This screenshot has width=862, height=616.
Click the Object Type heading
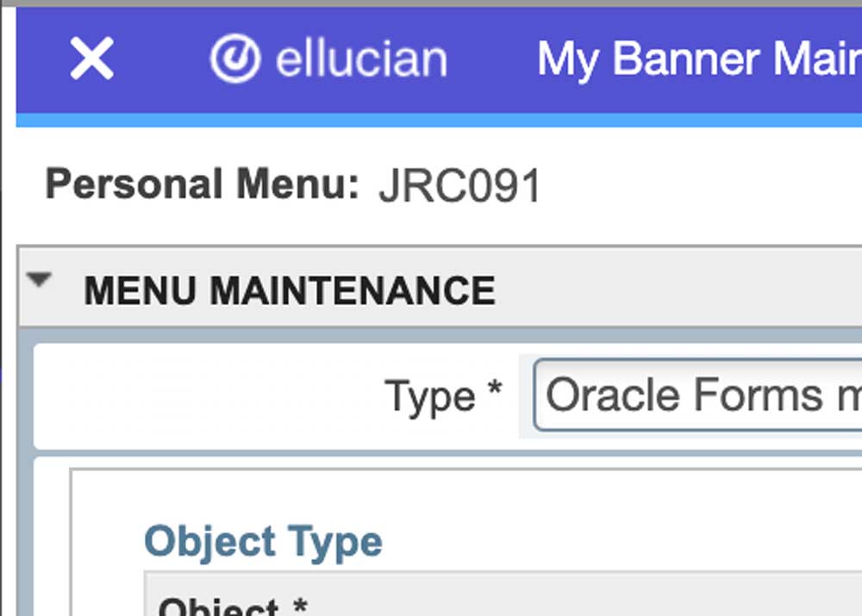pyautogui.click(x=263, y=541)
